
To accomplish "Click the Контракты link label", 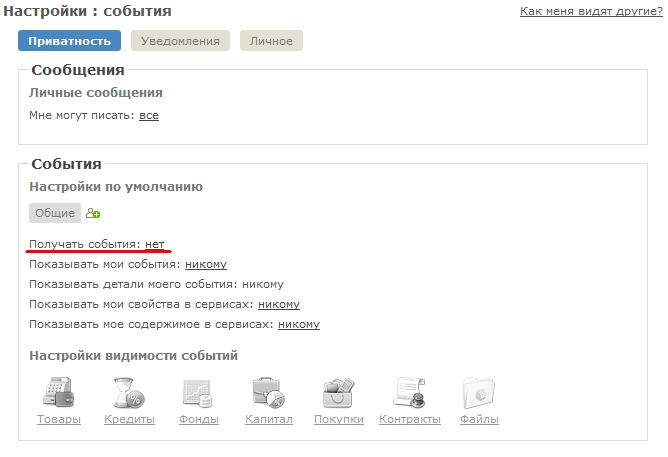I will [410, 419].
